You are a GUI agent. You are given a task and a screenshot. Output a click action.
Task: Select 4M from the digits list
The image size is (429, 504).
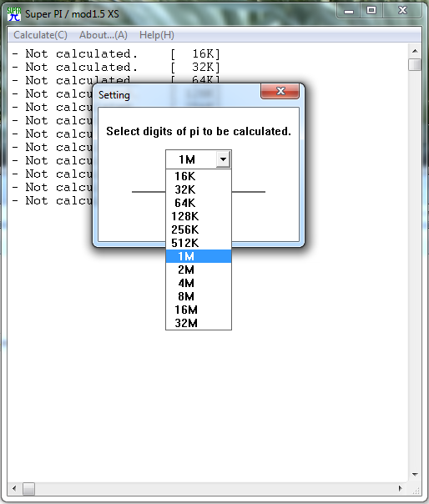tap(199, 283)
